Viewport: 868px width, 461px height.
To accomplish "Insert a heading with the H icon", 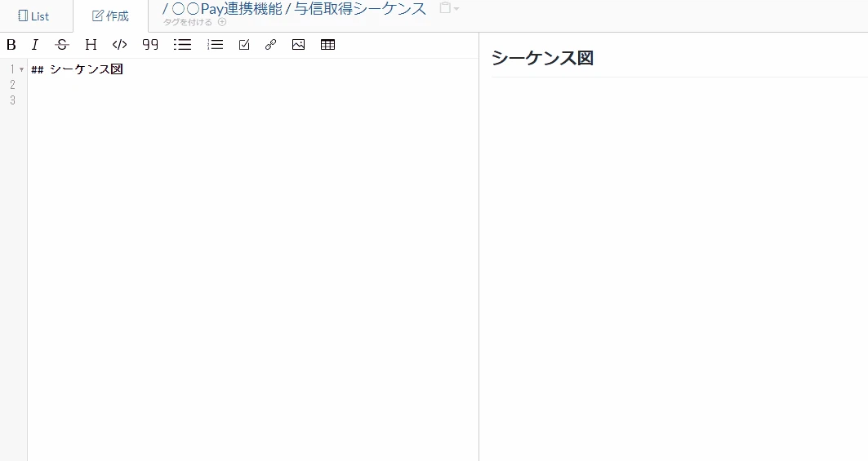I will point(91,45).
